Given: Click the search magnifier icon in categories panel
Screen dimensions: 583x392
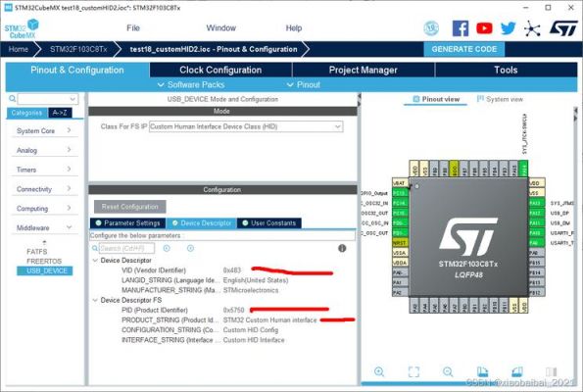Looking at the screenshot, I should coord(13,99).
